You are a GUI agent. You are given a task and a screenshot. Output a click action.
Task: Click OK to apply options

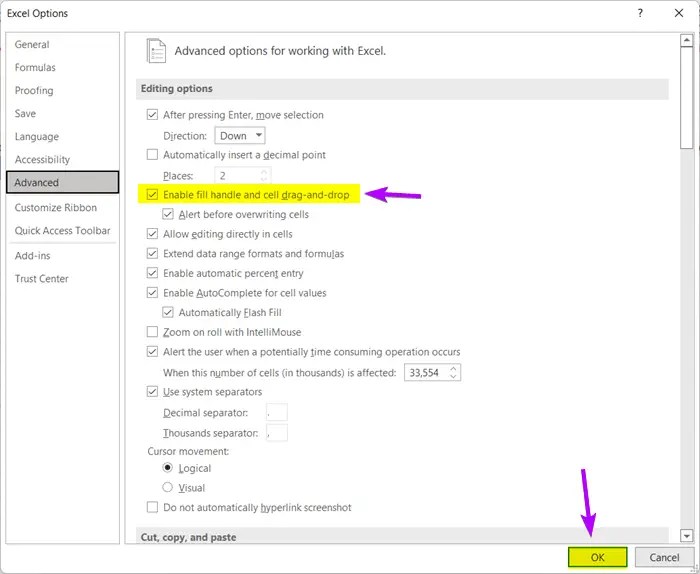(598, 557)
